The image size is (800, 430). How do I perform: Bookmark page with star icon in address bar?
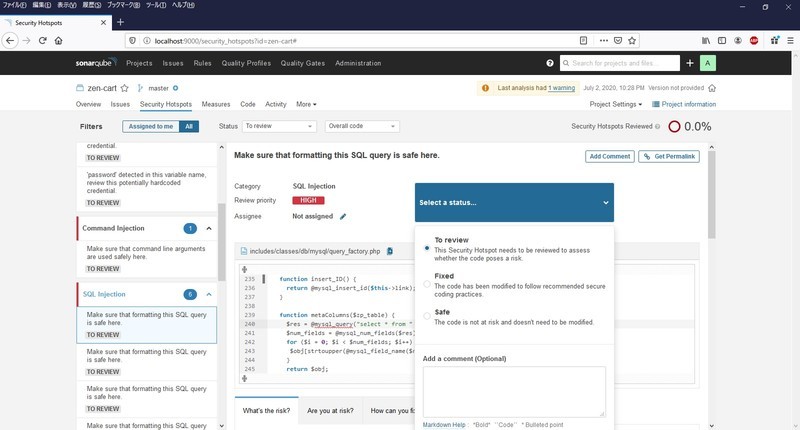632,41
